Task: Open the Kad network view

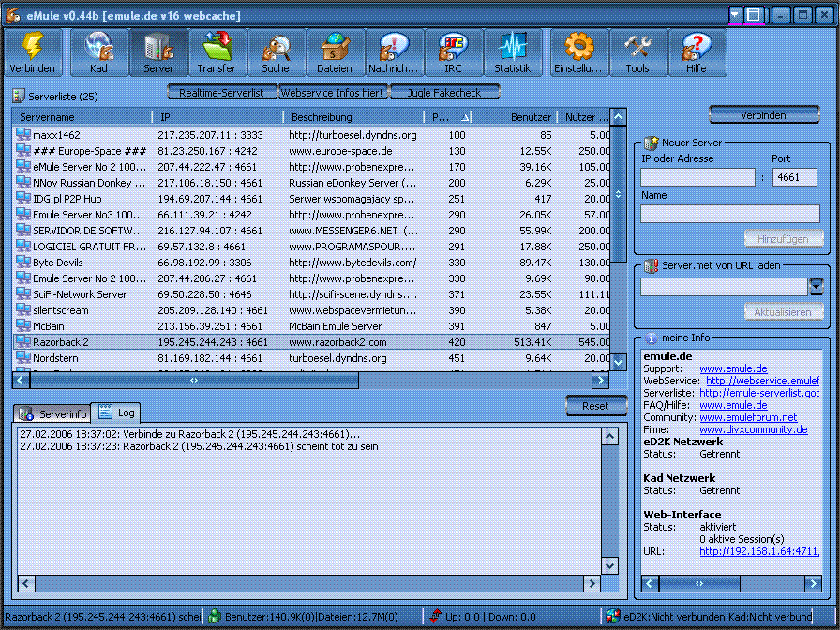Action: pyautogui.click(x=99, y=52)
